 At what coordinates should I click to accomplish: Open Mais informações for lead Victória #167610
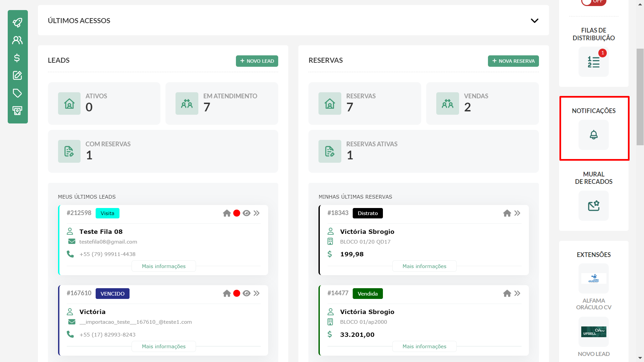[164, 346]
